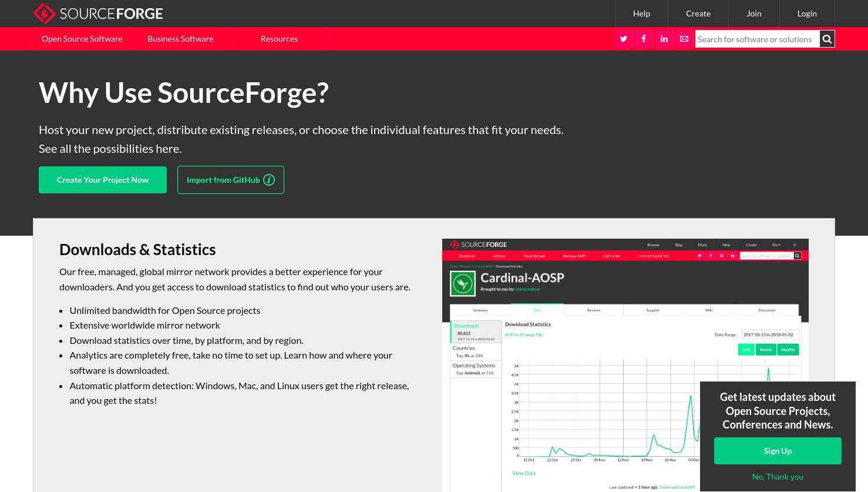
Task: Click the info icon on Import from GitHub
Action: tap(269, 180)
